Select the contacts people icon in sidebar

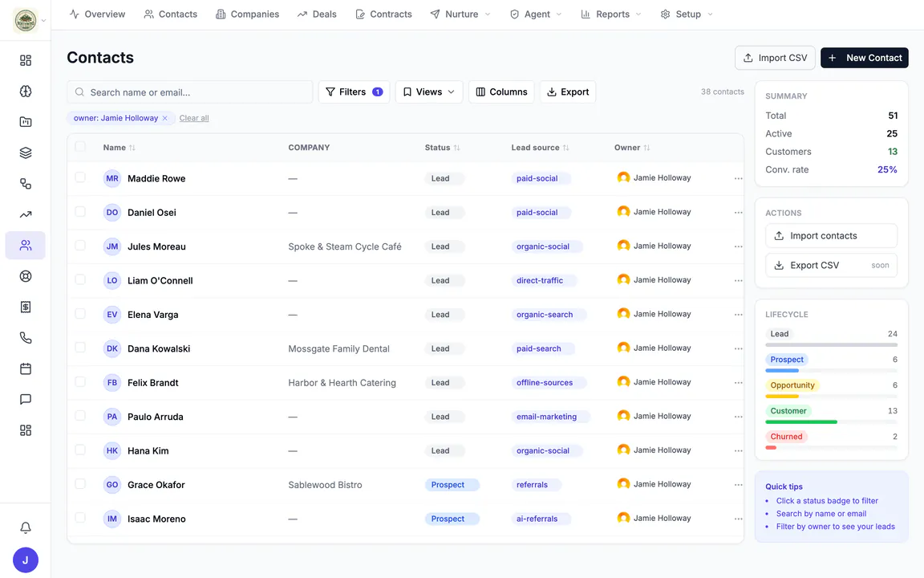pyautogui.click(x=26, y=246)
